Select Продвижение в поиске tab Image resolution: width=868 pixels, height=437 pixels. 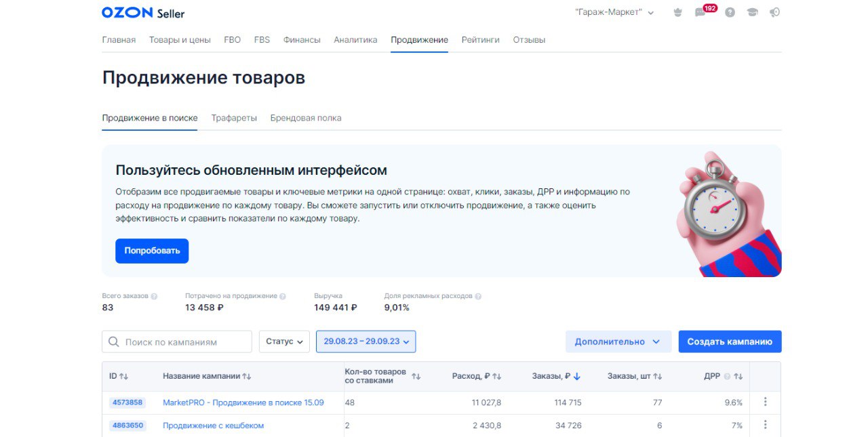[x=150, y=118]
